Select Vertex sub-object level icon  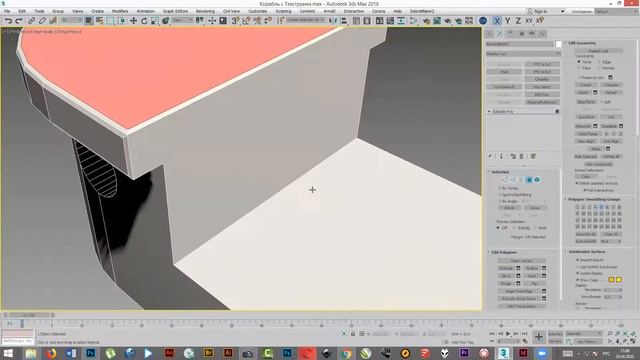pos(505,180)
